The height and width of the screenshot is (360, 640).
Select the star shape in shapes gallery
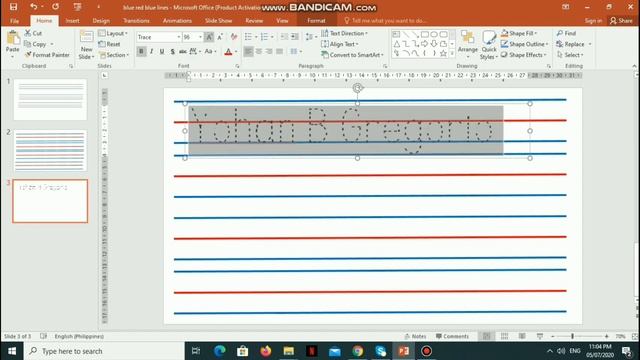pyautogui.click(x=443, y=53)
